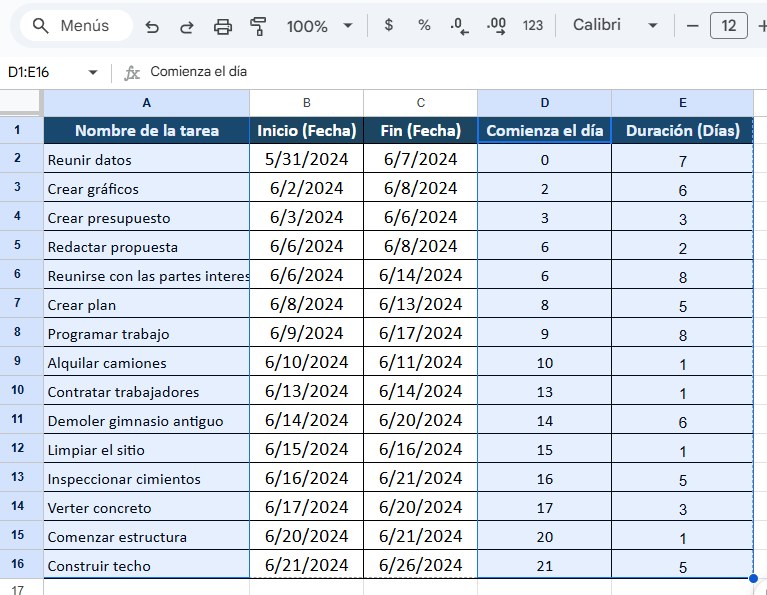Select column B header
Screen dimensions: 767x595
pyautogui.click(x=306, y=103)
